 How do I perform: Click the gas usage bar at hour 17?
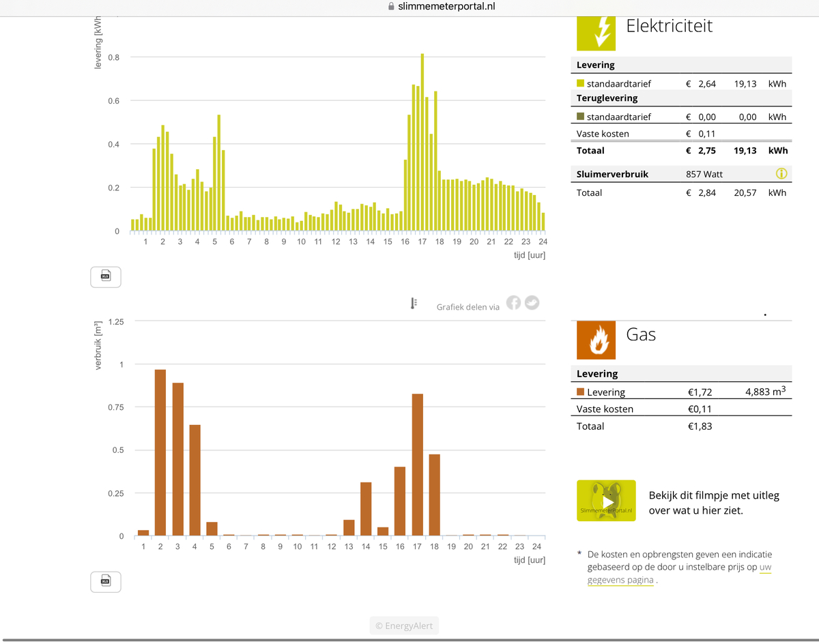click(418, 465)
